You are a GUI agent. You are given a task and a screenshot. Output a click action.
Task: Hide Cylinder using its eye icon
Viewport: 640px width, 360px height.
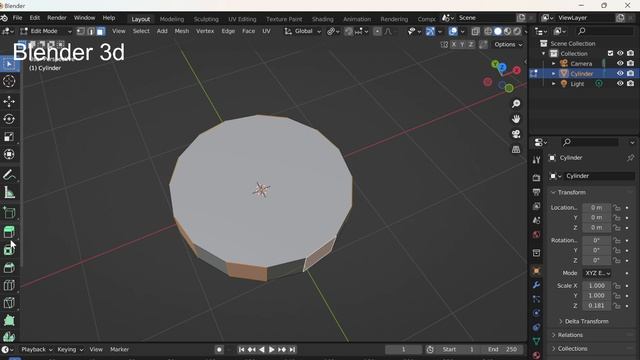click(x=620, y=73)
